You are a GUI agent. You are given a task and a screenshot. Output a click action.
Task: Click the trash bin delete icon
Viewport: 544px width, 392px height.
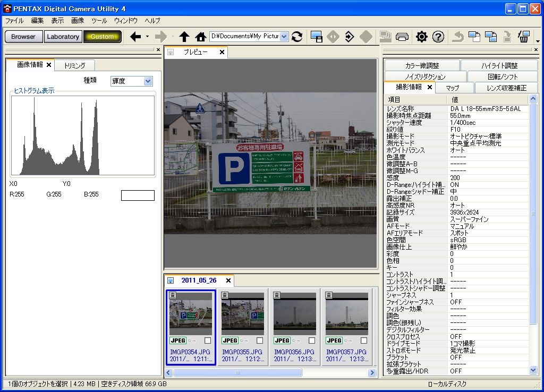click(524, 37)
